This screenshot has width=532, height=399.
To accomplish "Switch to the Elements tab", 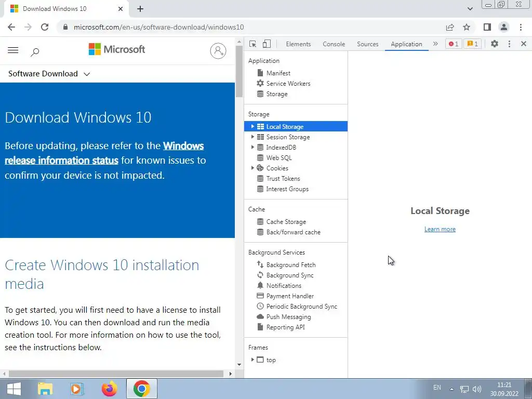I will (x=298, y=44).
